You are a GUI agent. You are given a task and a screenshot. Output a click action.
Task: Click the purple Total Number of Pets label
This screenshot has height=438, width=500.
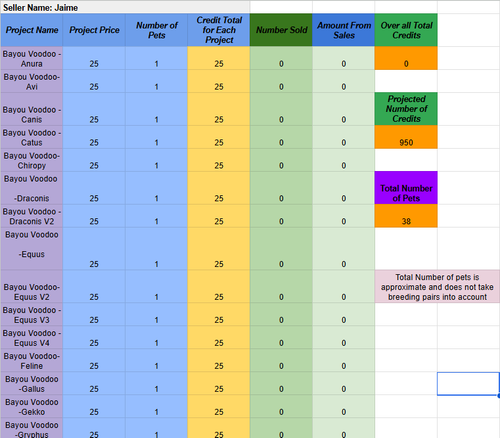[406, 188]
